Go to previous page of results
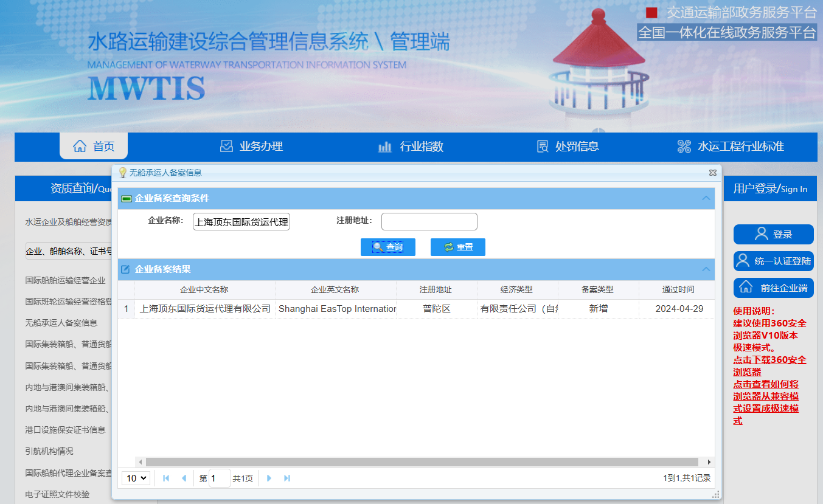 [x=184, y=478]
